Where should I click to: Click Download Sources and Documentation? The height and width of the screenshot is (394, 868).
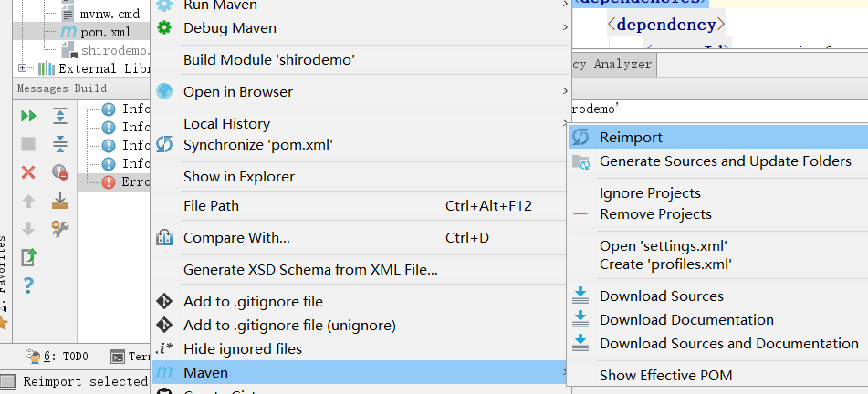728,344
